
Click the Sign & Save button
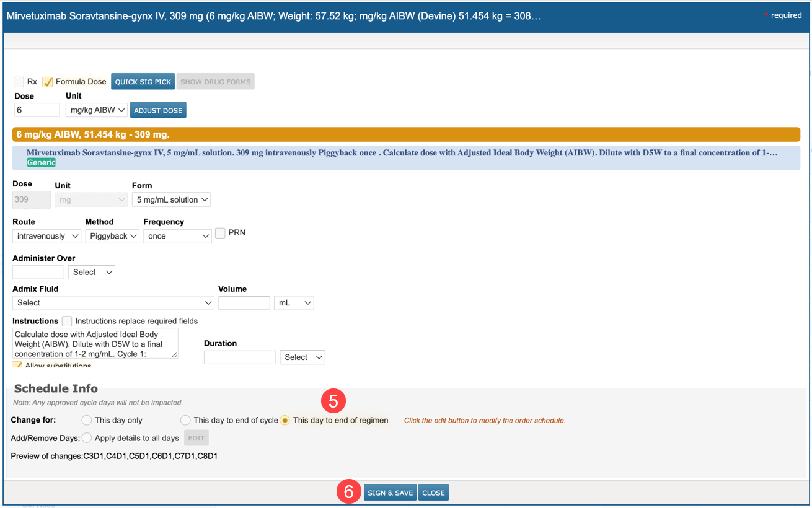(x=390, y=493)
